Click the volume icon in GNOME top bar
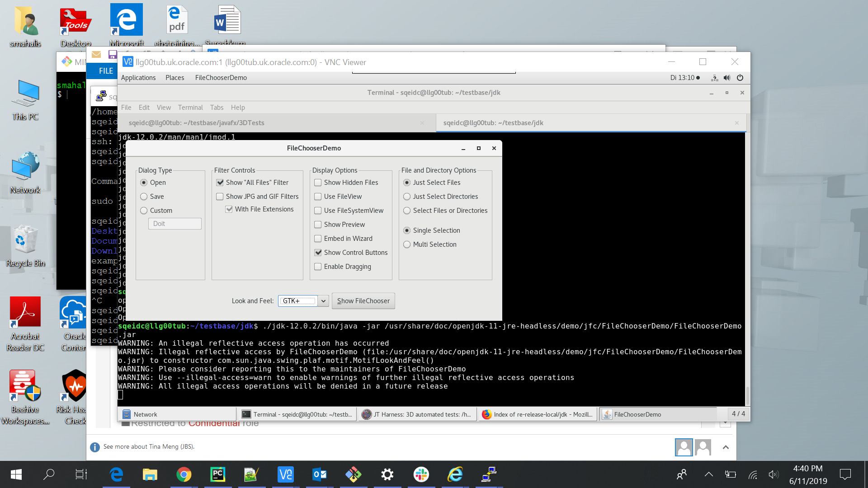This screenshot has width=868, height=488. pos(726,78)
